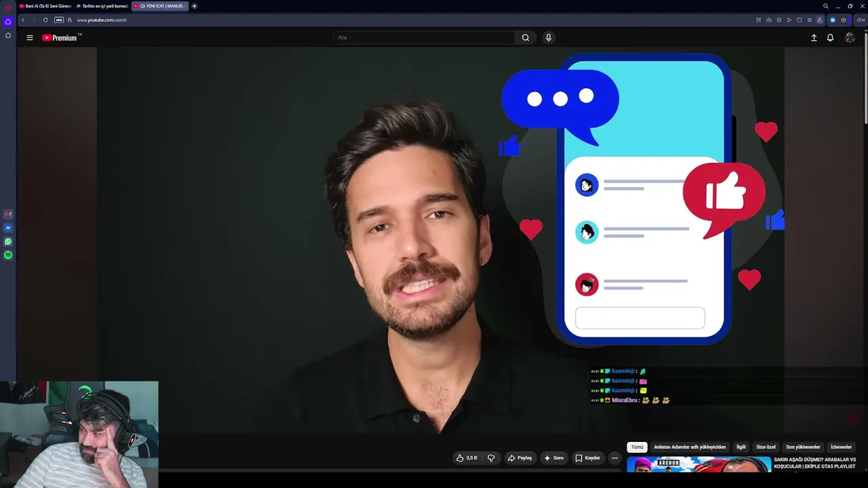Open the extensions cube icon
The height and width of the screenshot is (488, 868).
click(844, 20)
